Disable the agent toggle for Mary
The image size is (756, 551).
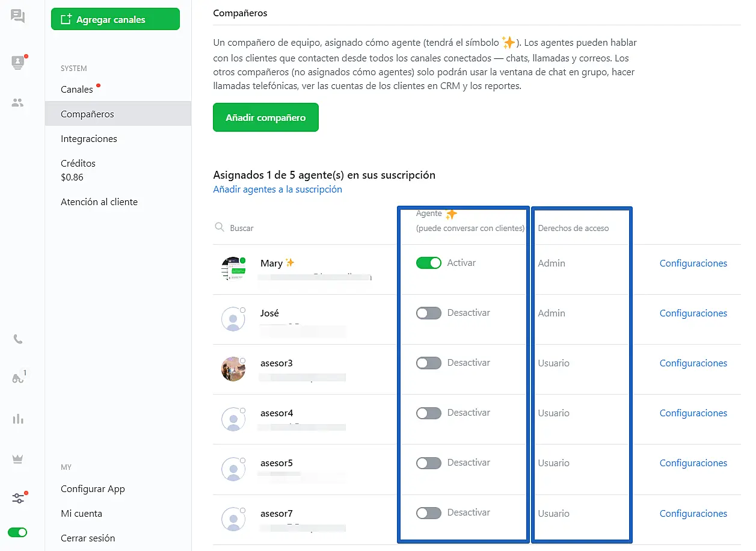point(428,263)
